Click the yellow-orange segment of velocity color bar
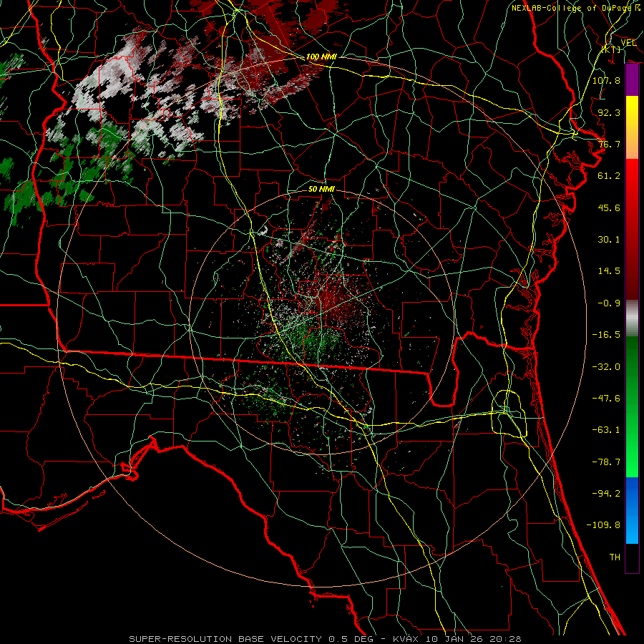This screenshot has height=644, width=644. point(632,127)
